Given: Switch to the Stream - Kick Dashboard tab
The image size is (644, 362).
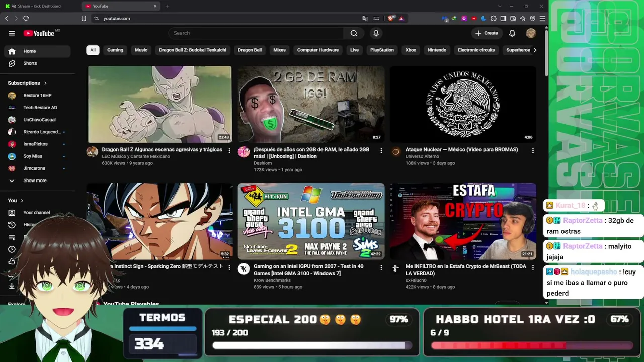Looking at the screenshot, I should pyautogui.click(x=39, y=6).
